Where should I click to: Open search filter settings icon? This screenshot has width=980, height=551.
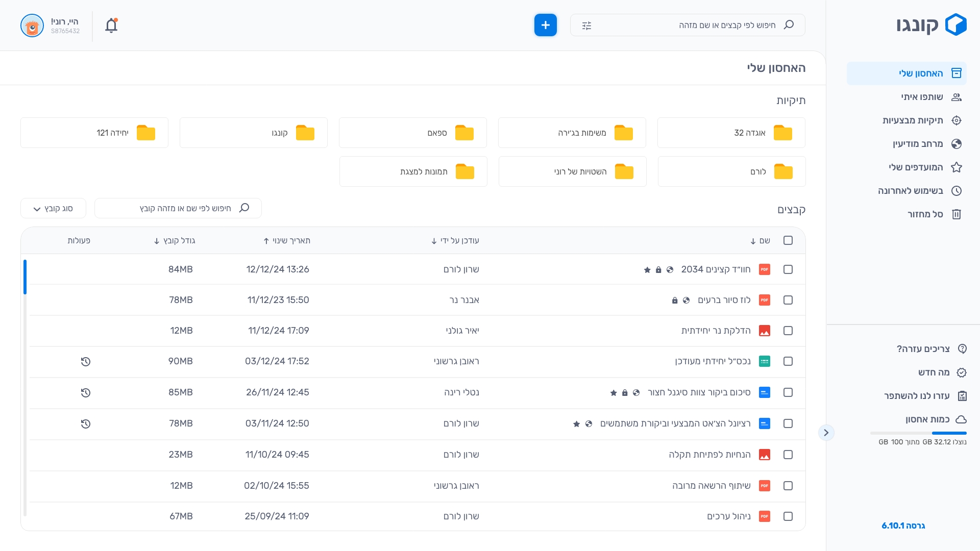(x=586, y=26)
